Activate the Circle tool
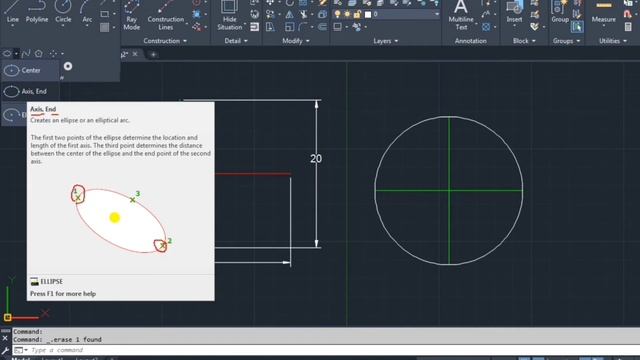The width and height of the screenshot is (640, 360). pos(63,12)
